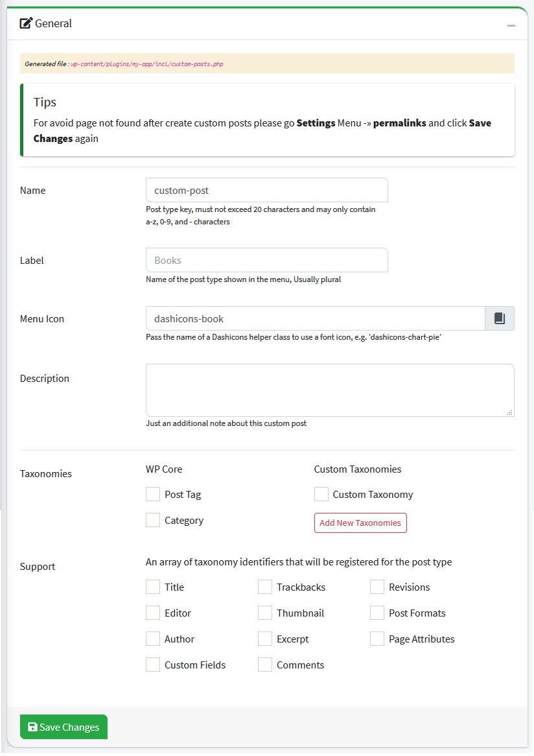Grab the Description textarea resize handle

(509, 412)
